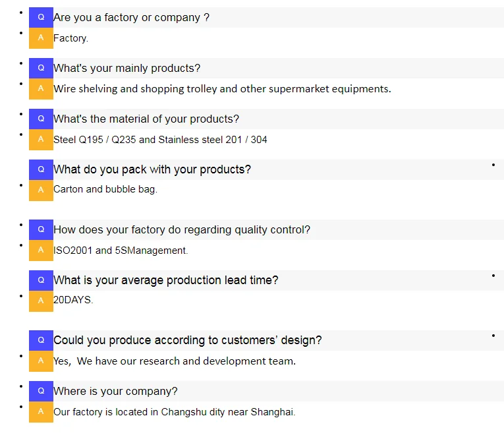This screenshot has height=443, width=504.
Task: Click the A icon next to Carton and bubble bag
Action: click(41, 189)
